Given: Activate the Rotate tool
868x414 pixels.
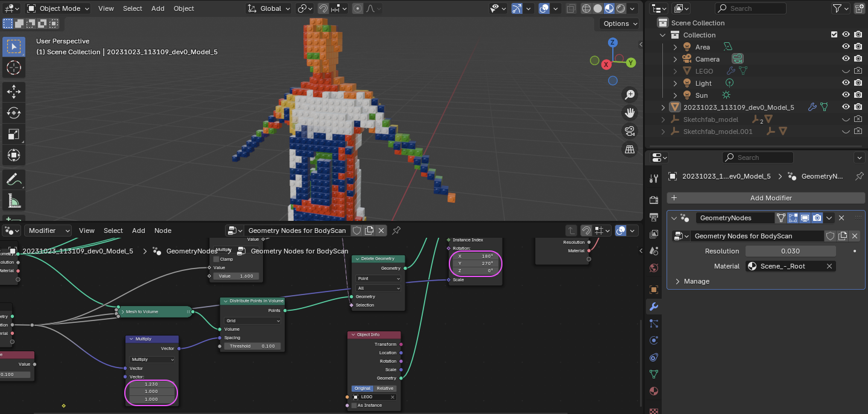Looking at the screenshot, I should pyautogui.click(x=14, y=113).
